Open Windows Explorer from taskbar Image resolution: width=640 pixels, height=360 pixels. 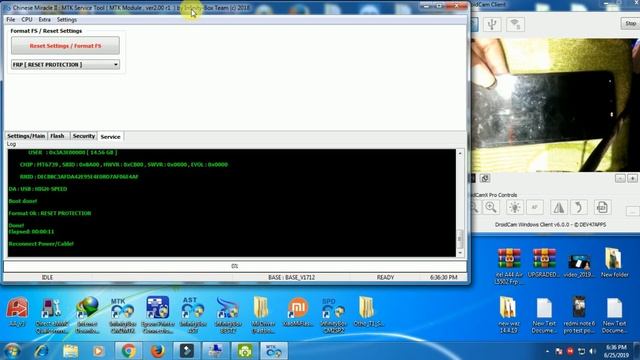pyautogui.click(x=70, y=351)
